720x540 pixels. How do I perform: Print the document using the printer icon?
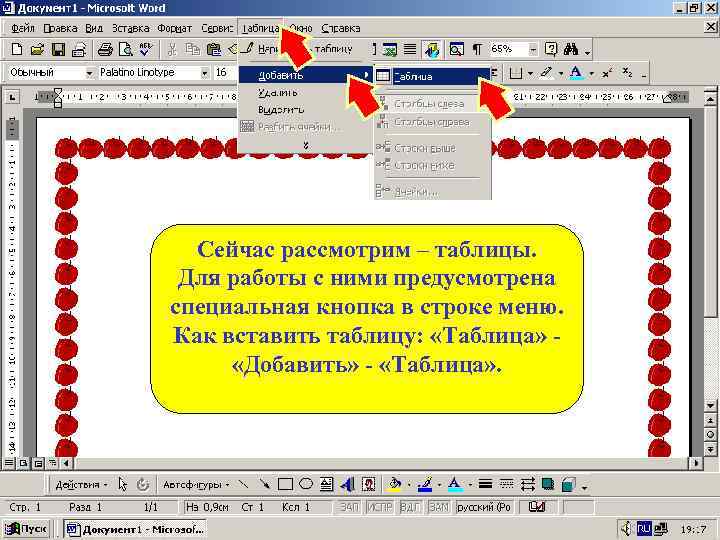pyautogui.click(x=105, y=49)
